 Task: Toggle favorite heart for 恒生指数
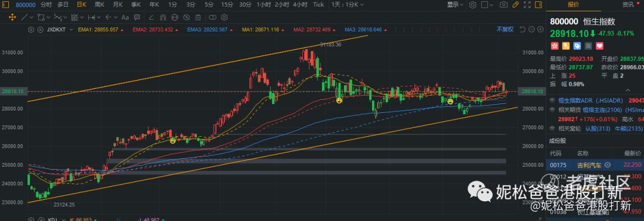(x=599, y=45)
